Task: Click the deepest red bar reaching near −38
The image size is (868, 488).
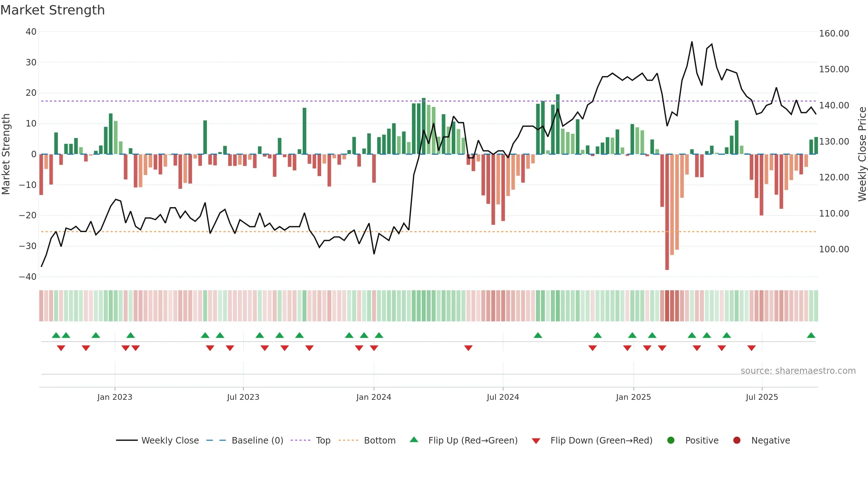Action: [x=667, y=212]
